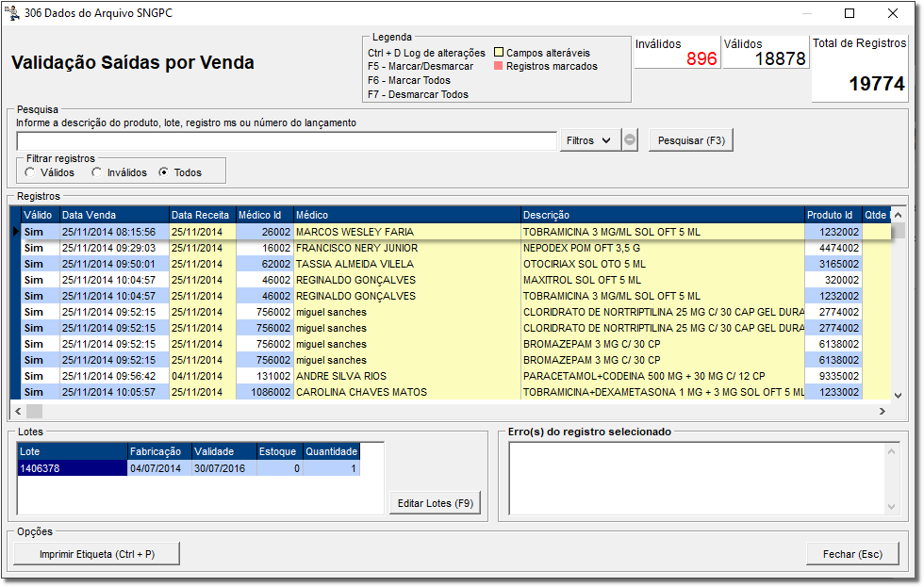This screenshot has width=924, height=587.
Task: Select the NEPODEX POM OFT 3,5 G cell
Action: [x=663, y=248]
